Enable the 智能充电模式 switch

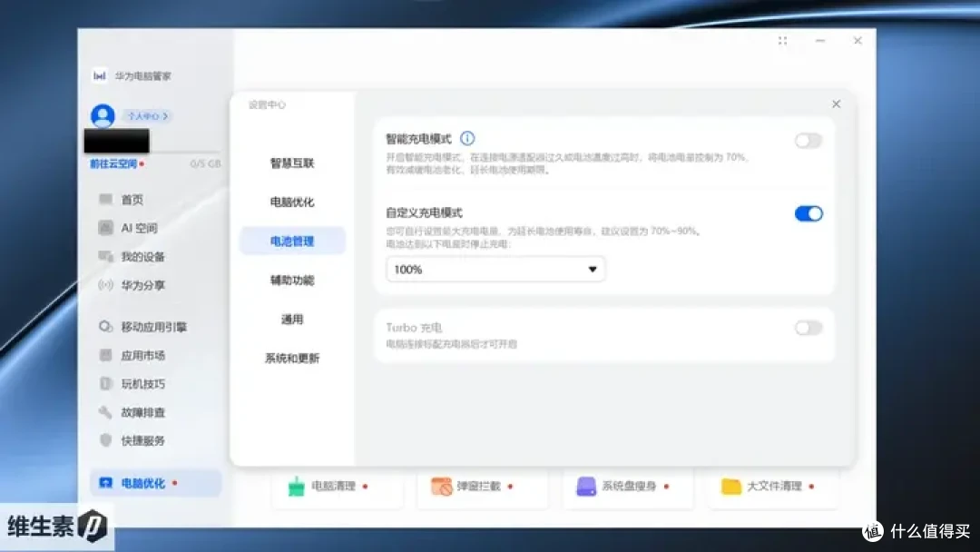pyautogui.click(x=808, y=140)
